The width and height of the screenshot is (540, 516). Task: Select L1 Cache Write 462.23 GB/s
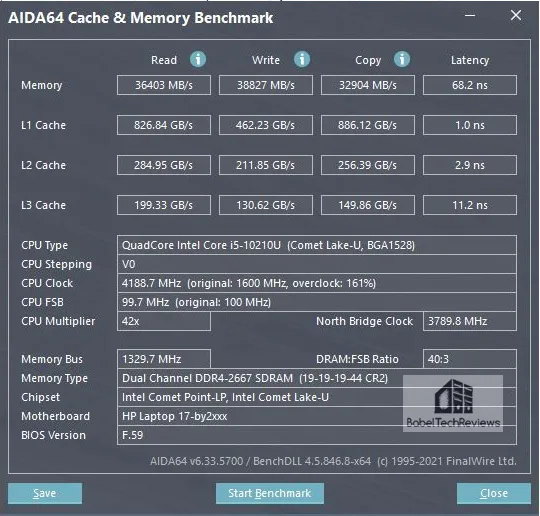pos(266,125)
